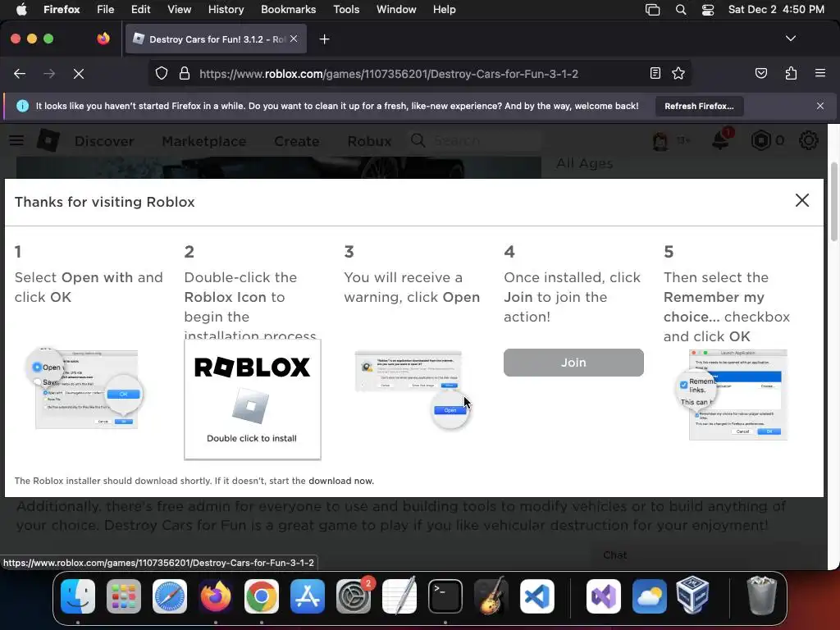Open the Tools menu
The width and height of the screenshot is (840, 630).
(346, 9)
